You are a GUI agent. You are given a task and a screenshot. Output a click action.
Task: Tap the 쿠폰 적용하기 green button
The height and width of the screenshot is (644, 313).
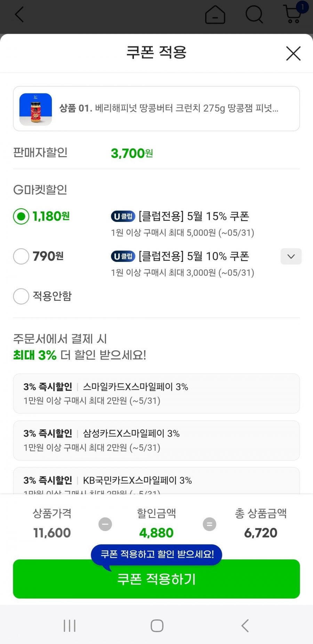pos(156,579)
